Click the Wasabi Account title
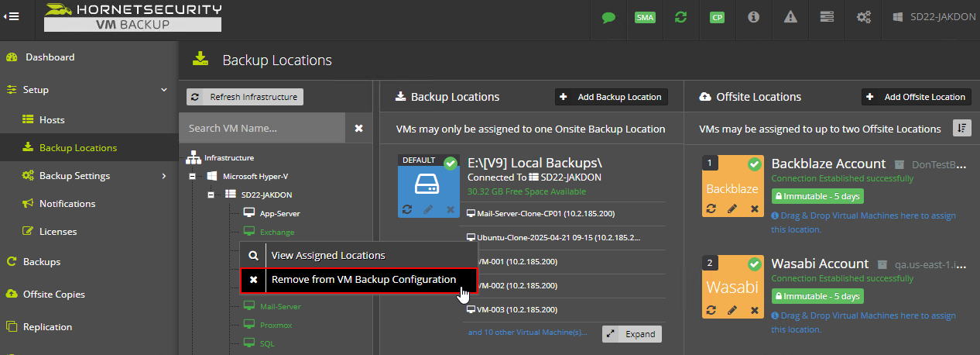This screenshot has width=980, height=355. [820, 264]
